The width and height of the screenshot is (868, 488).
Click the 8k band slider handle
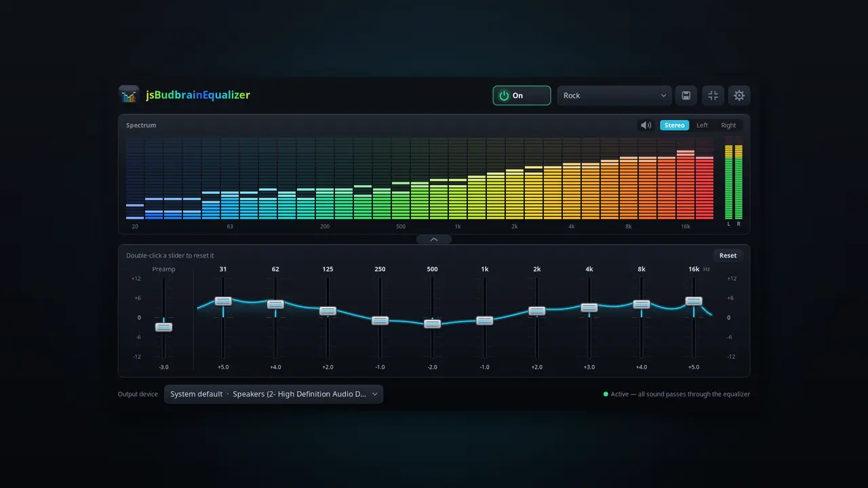point(642,304)
